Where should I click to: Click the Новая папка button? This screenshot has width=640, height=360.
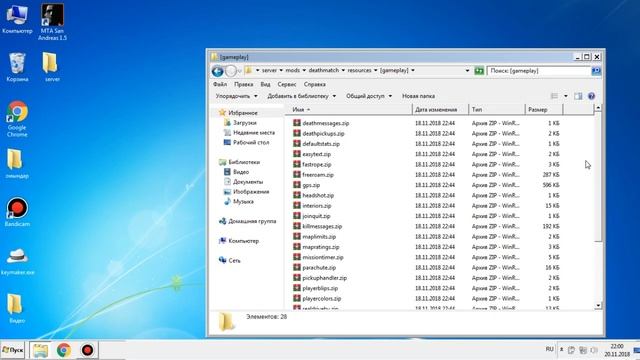pyautogui.click(x=418, y=96)
